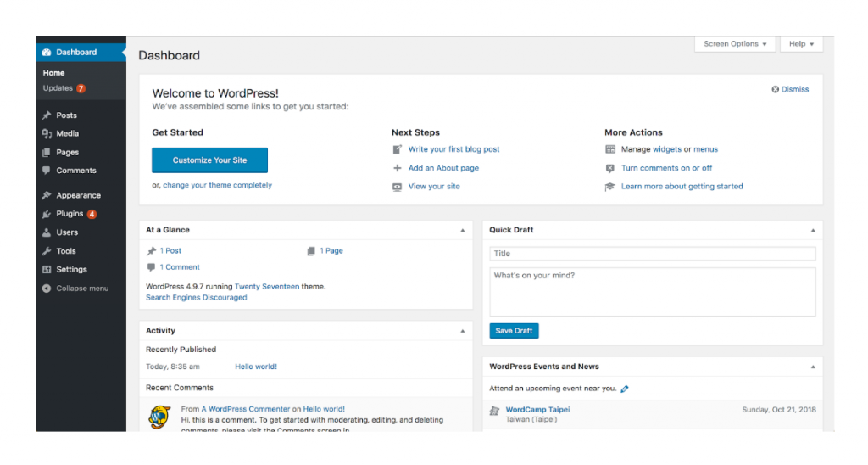This screenshot has width=868, height=465.
Task: Click the Users person icon
Action: pyautogui.click(x=47, y=232)
